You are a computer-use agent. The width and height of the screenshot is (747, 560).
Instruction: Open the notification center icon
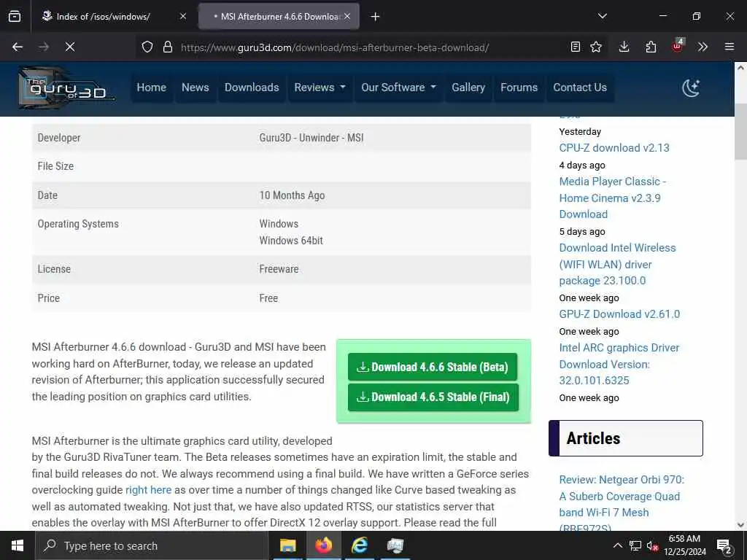pyautogui.click(x=724, y=545)
